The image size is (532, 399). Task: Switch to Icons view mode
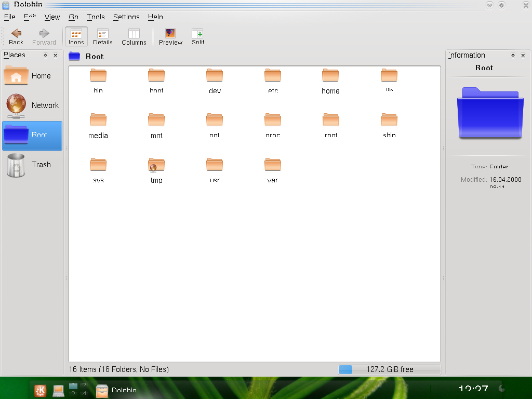coord(76,34)
